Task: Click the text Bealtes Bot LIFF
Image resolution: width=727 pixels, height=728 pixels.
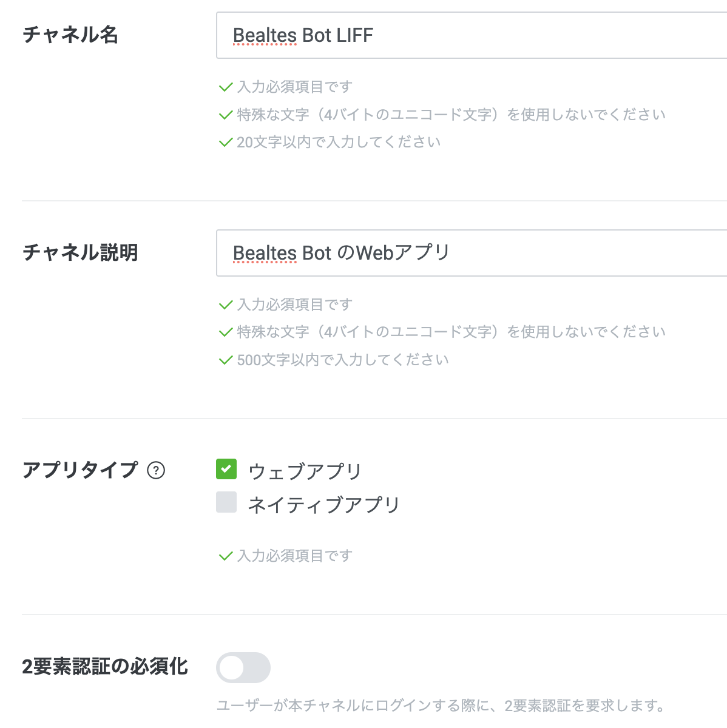Action: (x=302, y=35)
